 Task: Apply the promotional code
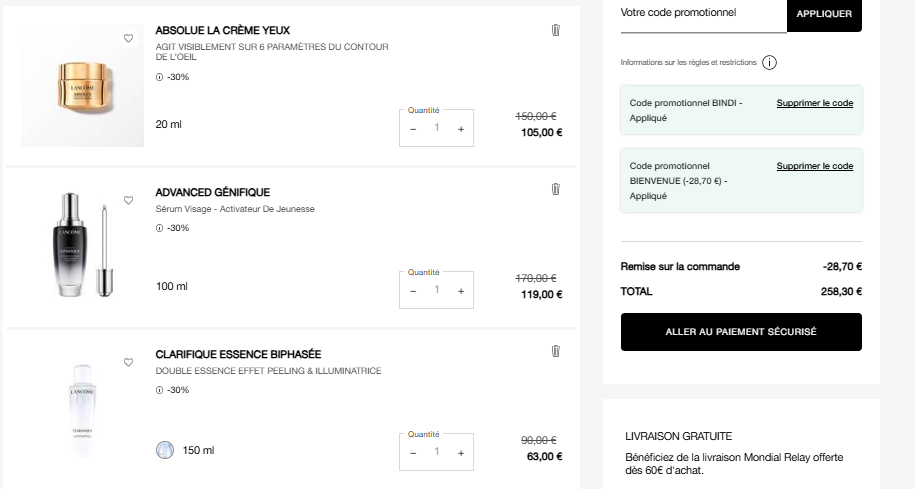coord(824,14)
